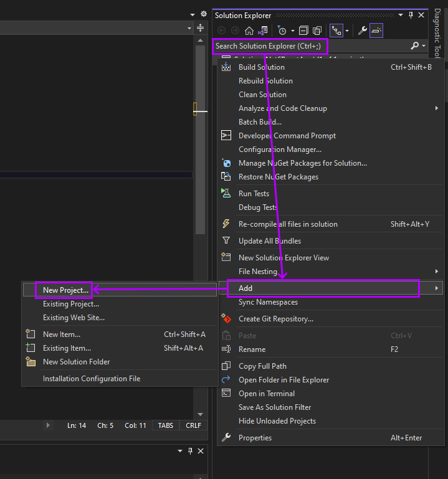Expand the Add submenu arrow
This screenshot has width=448, height=479.
pyautogui.click(x=436, y=288)
